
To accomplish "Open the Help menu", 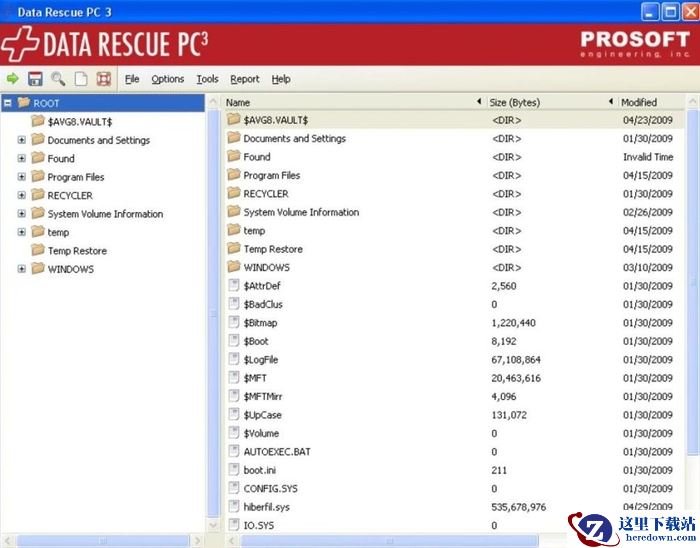I will (281, 79).
